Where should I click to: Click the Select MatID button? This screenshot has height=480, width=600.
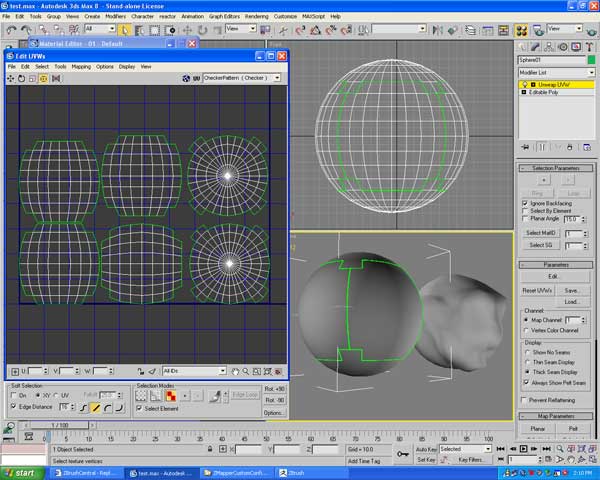pos(540,233)
